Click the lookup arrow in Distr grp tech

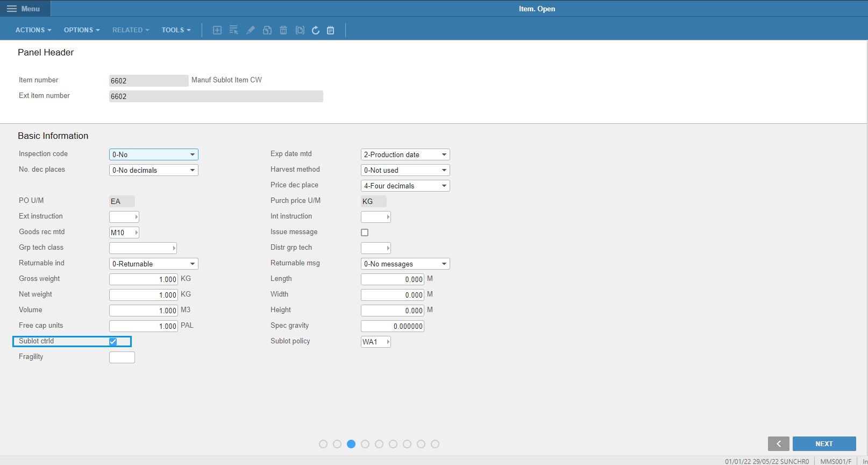point(388,248)
